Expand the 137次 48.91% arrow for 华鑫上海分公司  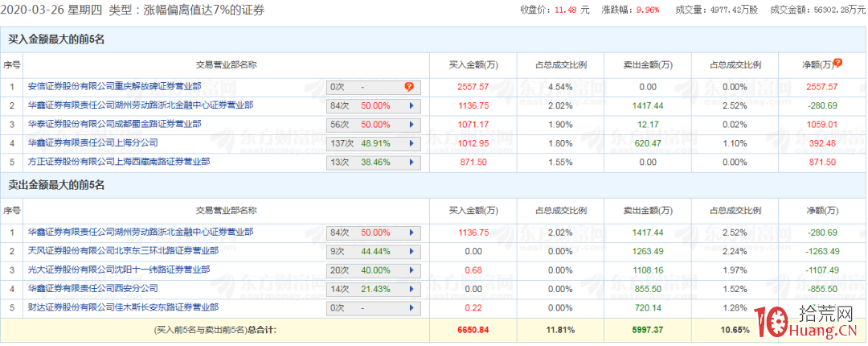411,143
